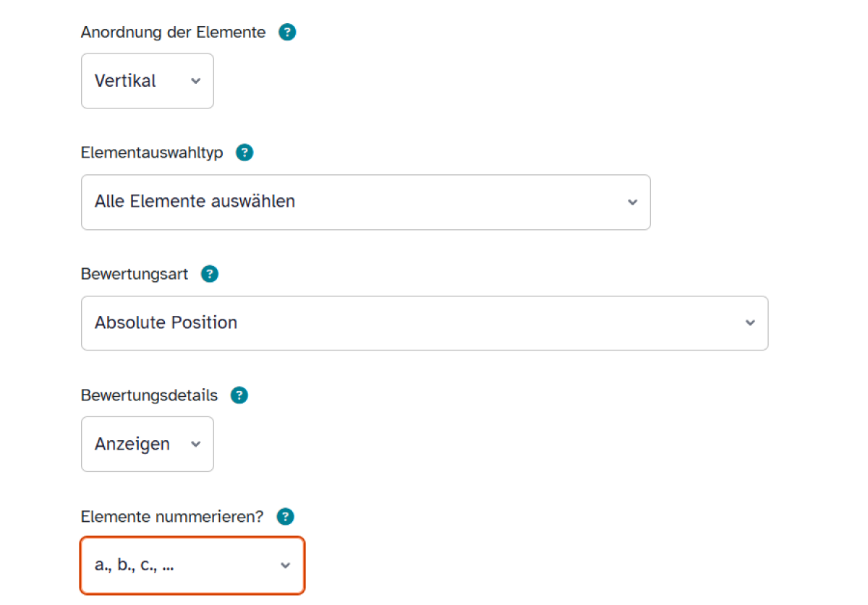Click the chevron in the Vertikal select

coord(195,81)
